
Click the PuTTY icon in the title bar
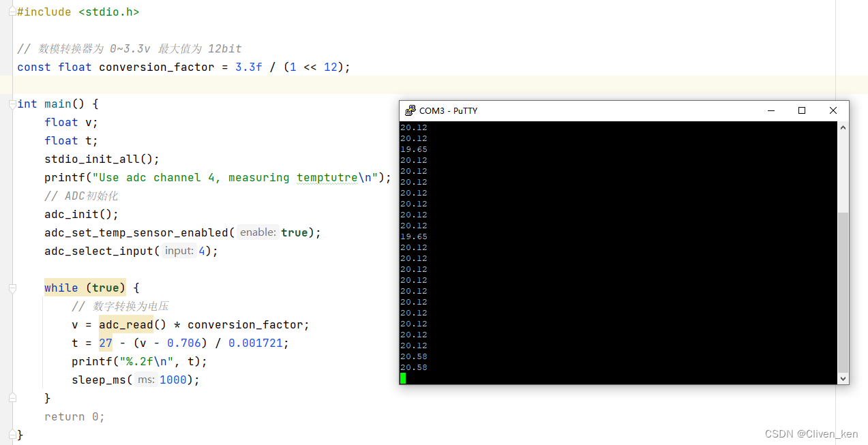pos(410,110)
